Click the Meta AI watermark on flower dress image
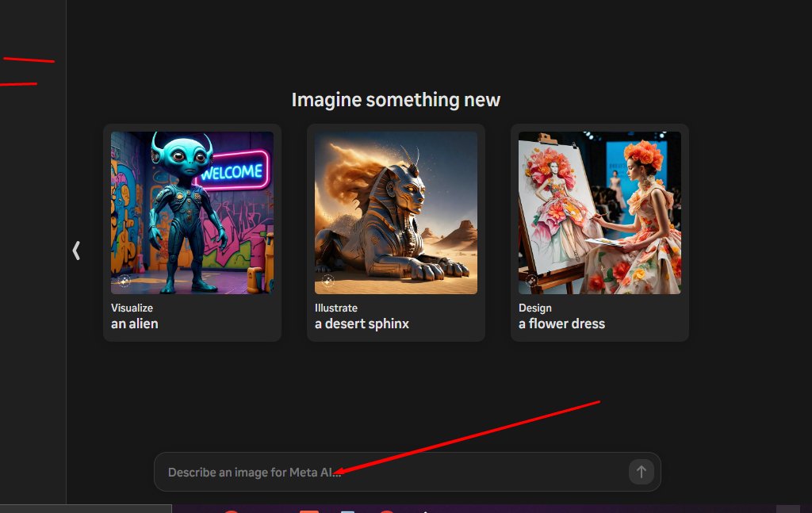Viewport: 812px width, 513px height. [532, 281]
